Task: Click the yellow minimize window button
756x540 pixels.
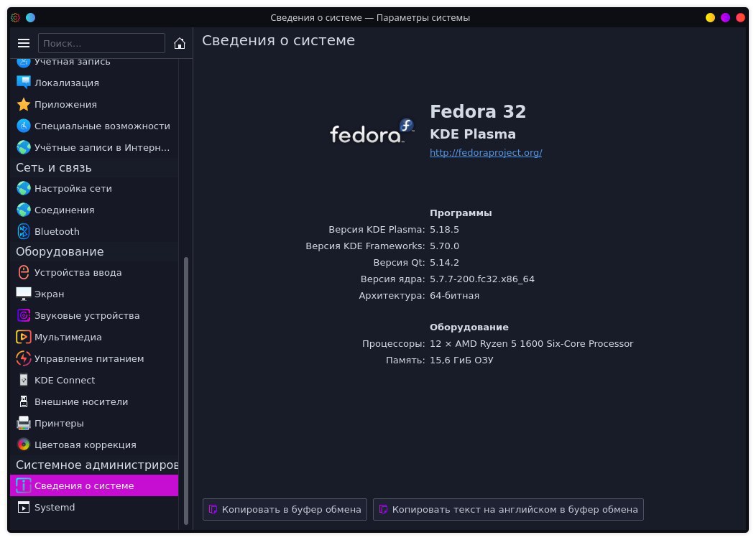Action: (710, 18)
